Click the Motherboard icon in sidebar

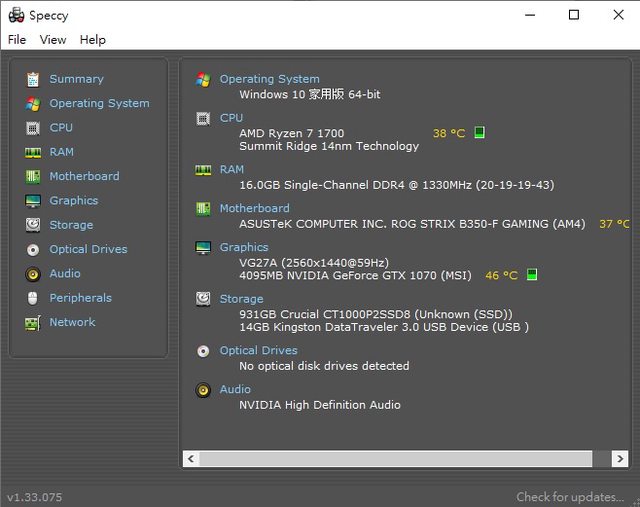pos(33,176)
